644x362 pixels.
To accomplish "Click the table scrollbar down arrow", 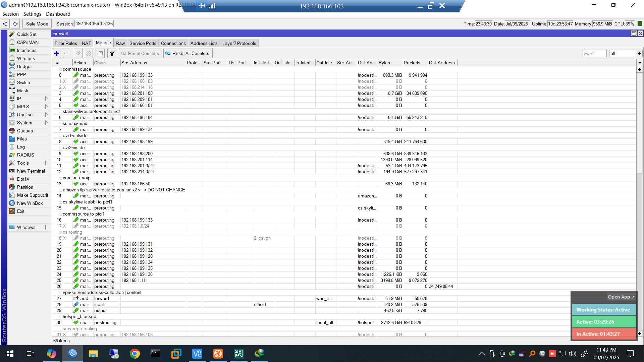I will (640, 334).
